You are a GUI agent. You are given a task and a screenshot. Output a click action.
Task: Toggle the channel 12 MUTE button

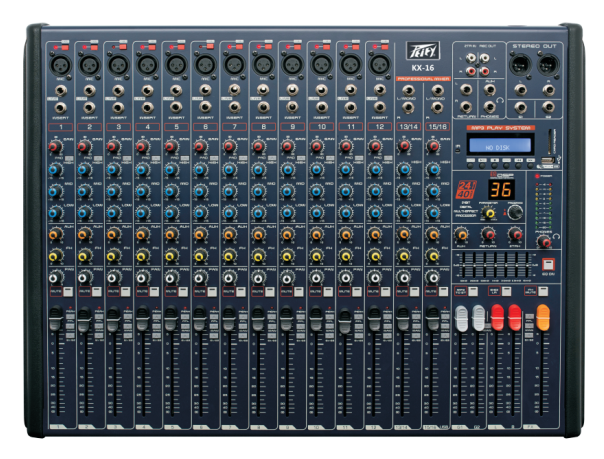pyautogui.click(x=386, y=292)
